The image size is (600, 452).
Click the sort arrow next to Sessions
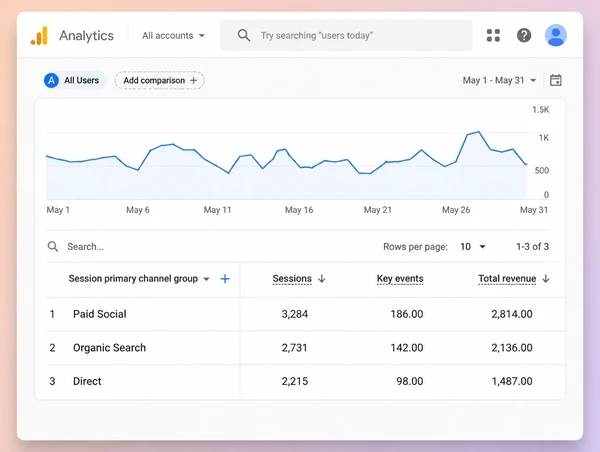[322, 279]
